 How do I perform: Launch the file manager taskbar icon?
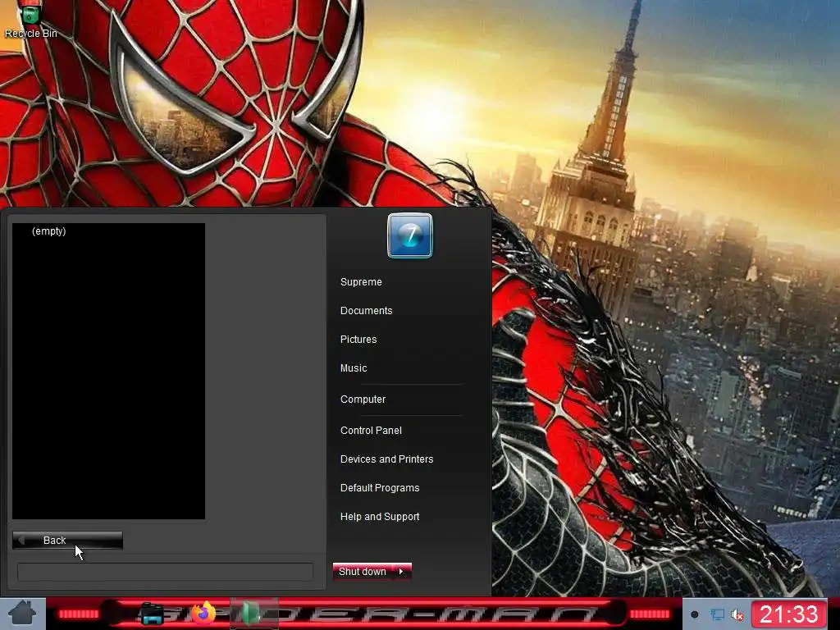pyautogui.click(x=152, y=614)
